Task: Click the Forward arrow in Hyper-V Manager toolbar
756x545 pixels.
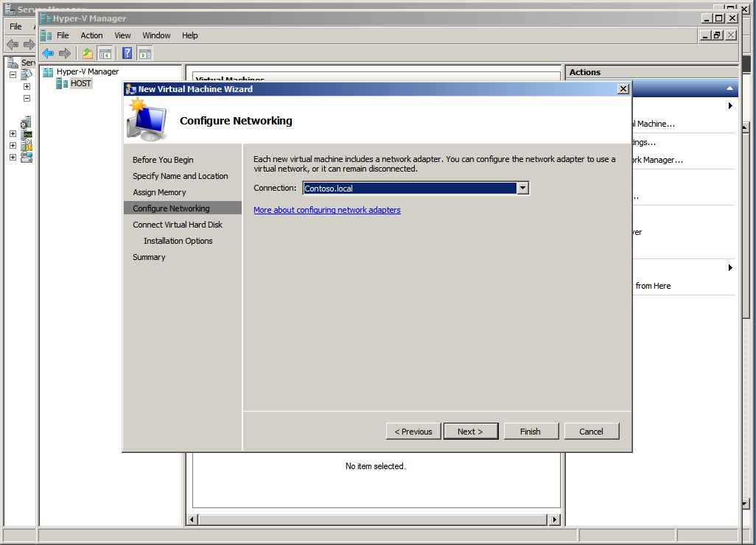Action: pyautogui.click(x=65, y=54)
